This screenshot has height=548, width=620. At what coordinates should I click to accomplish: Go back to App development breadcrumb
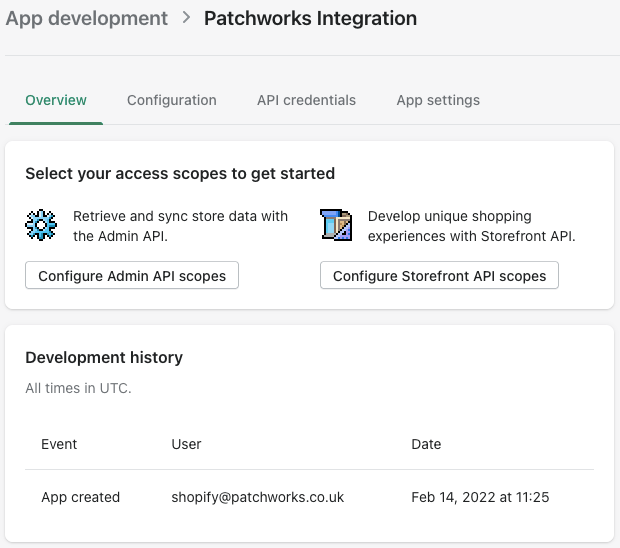point(86,18)
